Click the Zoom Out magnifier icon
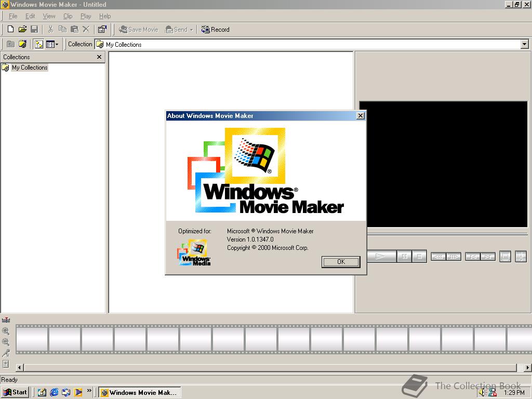This screenshot has height=399, width=532. (x=6, y=342)
